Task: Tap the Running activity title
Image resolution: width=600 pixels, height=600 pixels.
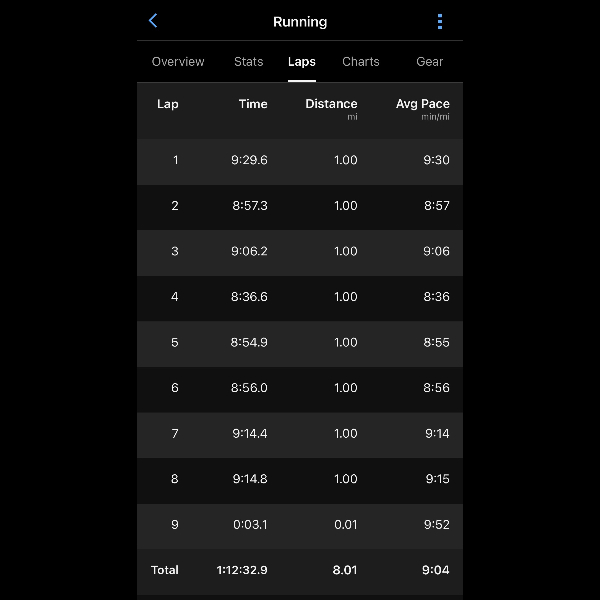Action: 300,22
